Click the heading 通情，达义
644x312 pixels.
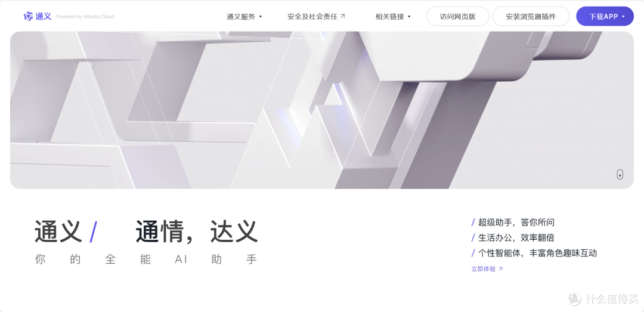tap(197, 231)
